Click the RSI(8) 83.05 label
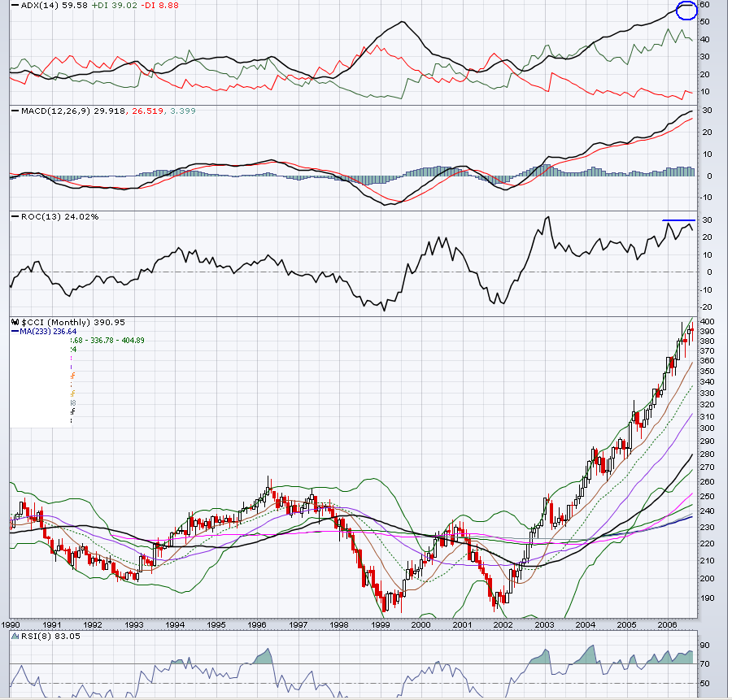The width and height of the screenshot is (732, 700). [x=51, y=637]
